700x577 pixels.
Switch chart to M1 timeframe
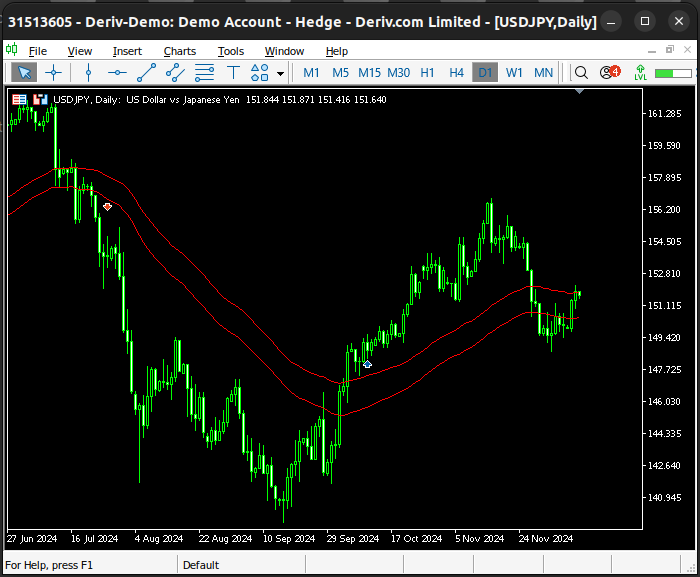311,72
